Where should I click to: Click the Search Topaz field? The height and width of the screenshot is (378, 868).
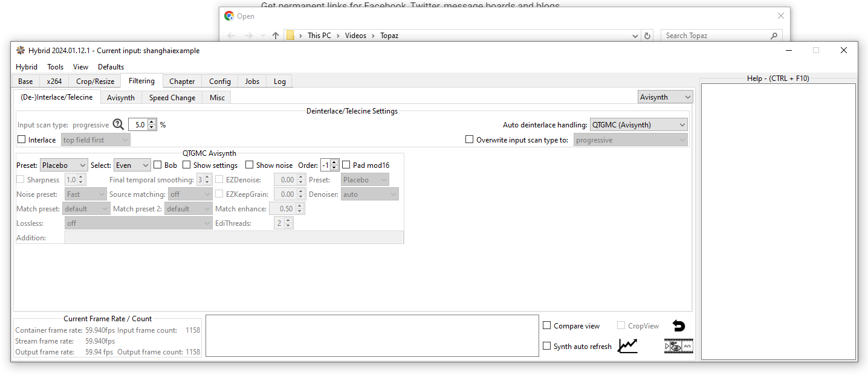(x=721, y=36)
